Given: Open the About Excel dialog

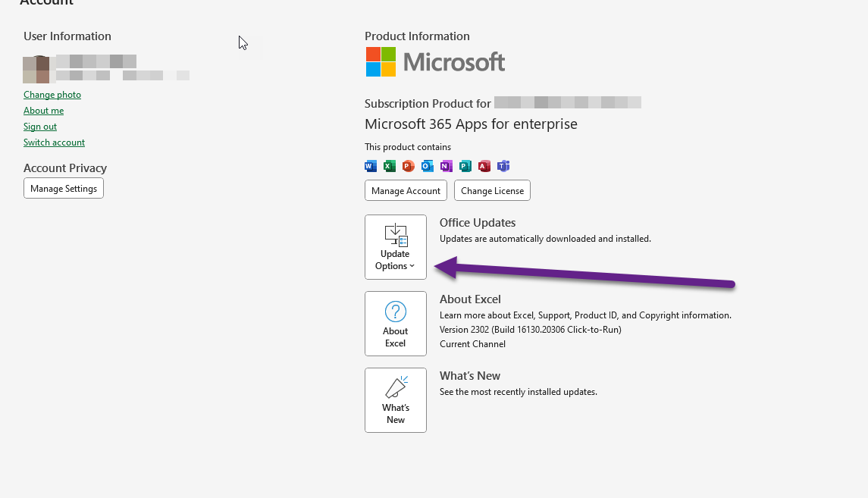Looking at the screenshot, I should tap(396, 324).
